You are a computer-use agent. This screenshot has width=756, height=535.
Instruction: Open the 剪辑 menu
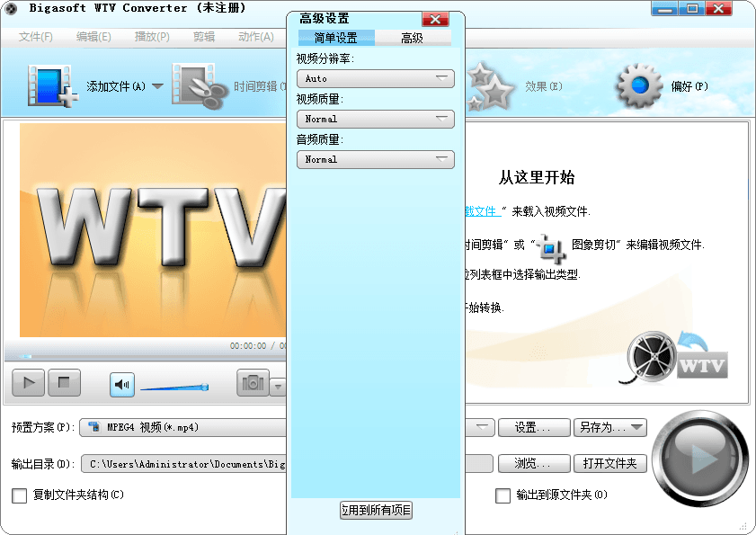tap(204, 37)
